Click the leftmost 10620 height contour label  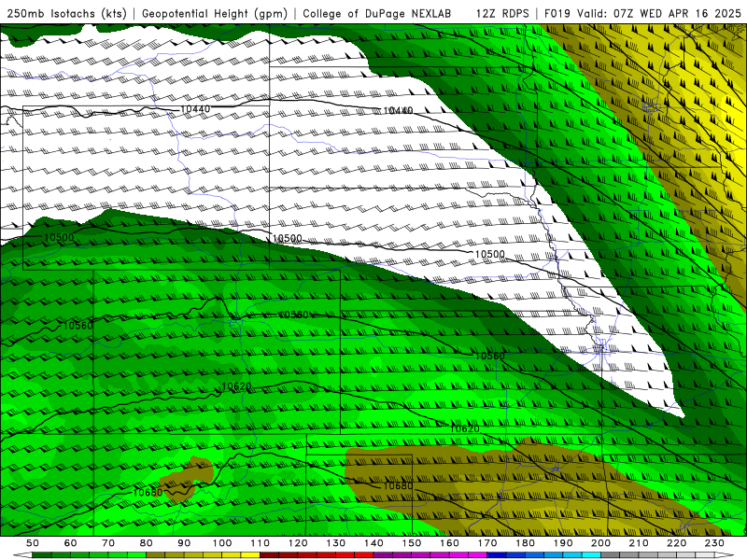(x=237, y=386)
